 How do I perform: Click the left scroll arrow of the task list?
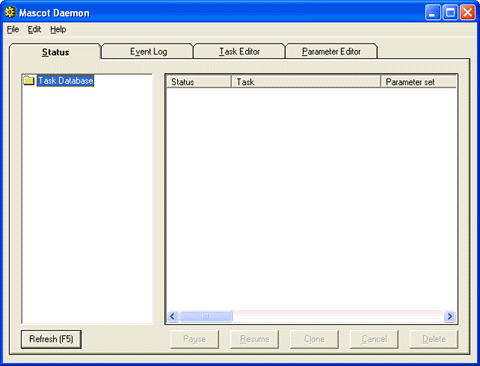pyautogui.click(x=173, y=316)
